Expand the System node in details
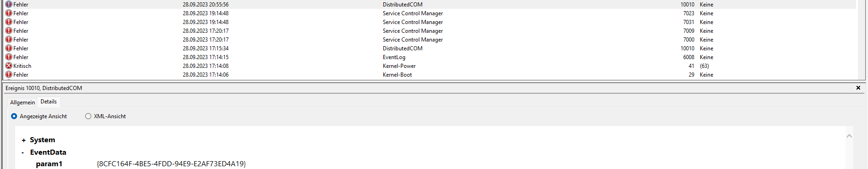Image resolution: width=868 pixels, height=169 pixels. tap(23, 140)
